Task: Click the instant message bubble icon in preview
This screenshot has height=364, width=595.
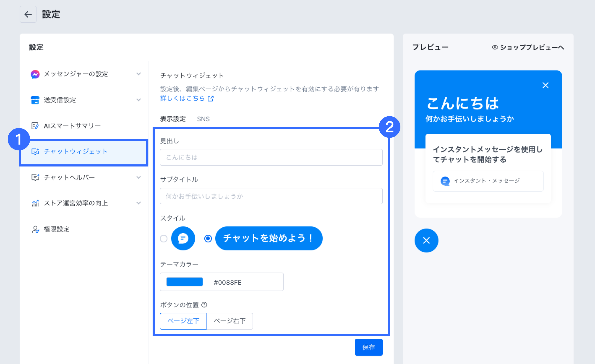Action: click(x=445, y=181)
